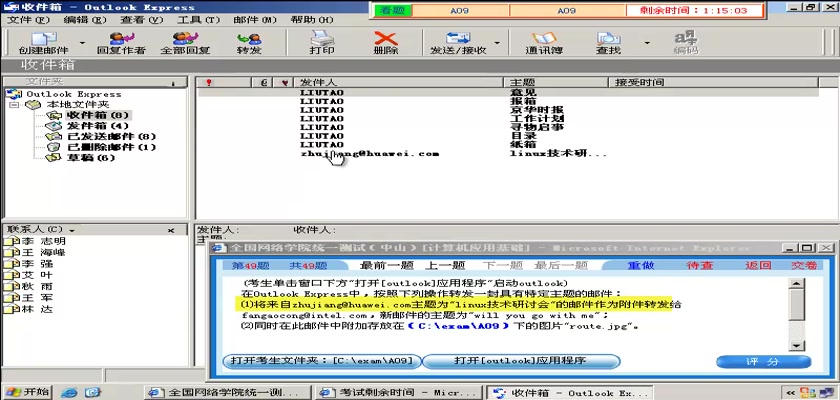Click 打开[outlook]应用程序 button
The height and width of the screenshot is (400, 840).
pyautogui.click(x=521, y=361)
